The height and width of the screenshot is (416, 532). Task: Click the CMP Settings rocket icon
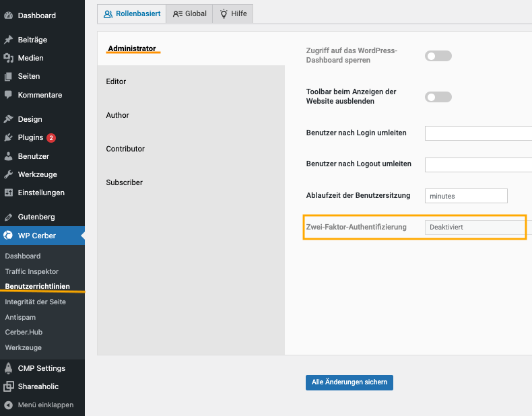(9, 368)
